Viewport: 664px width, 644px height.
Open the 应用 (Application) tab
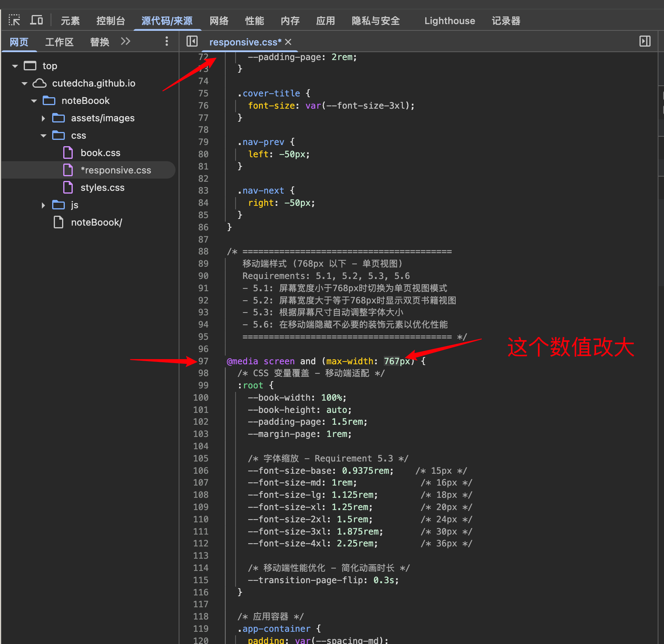[x=326, y=21]
